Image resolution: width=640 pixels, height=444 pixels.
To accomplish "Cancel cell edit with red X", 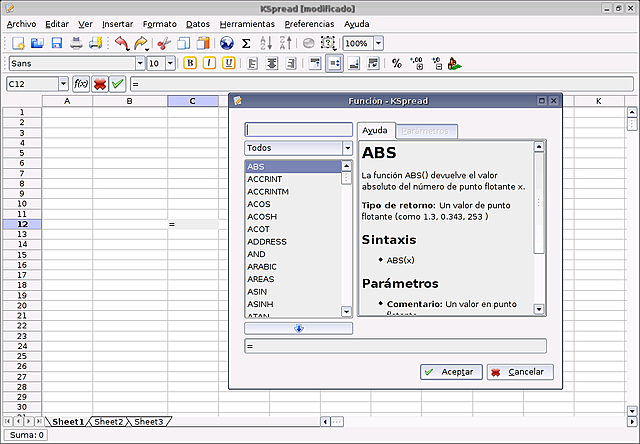I will click(100, 84).
